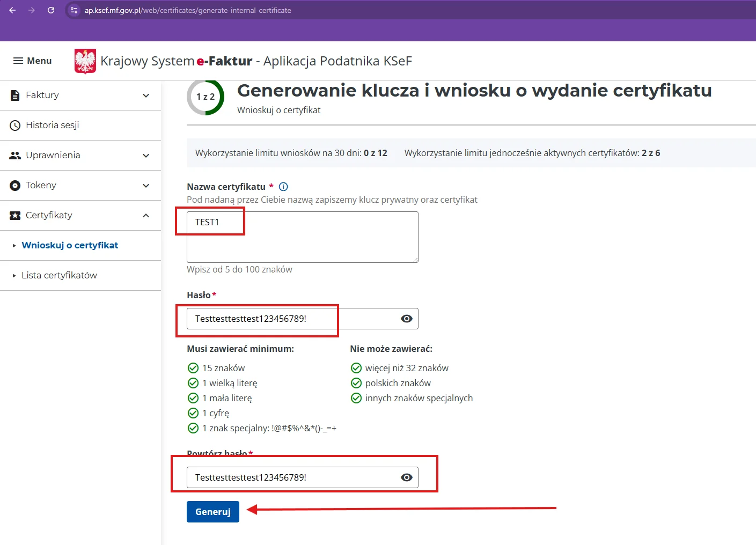
Task: Click the Polish eagle emblem logo
Action: pyautogui.click(x=85, y=61)
